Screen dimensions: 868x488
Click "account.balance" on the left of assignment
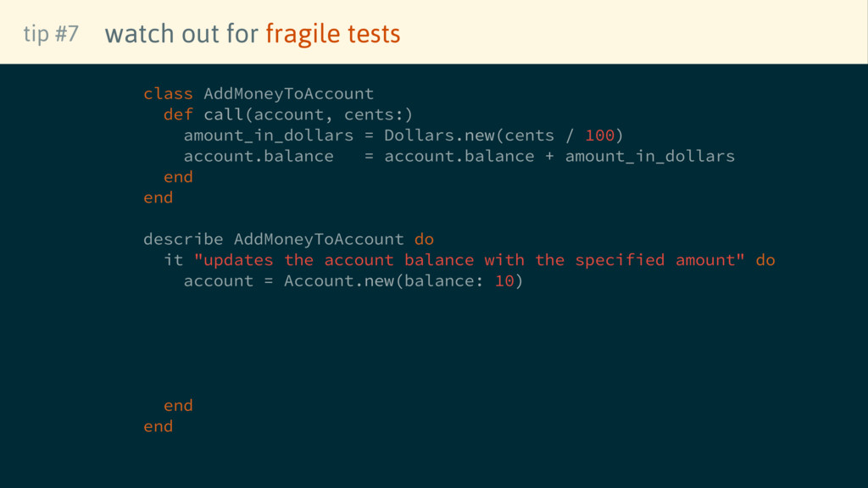coord(259,156)
